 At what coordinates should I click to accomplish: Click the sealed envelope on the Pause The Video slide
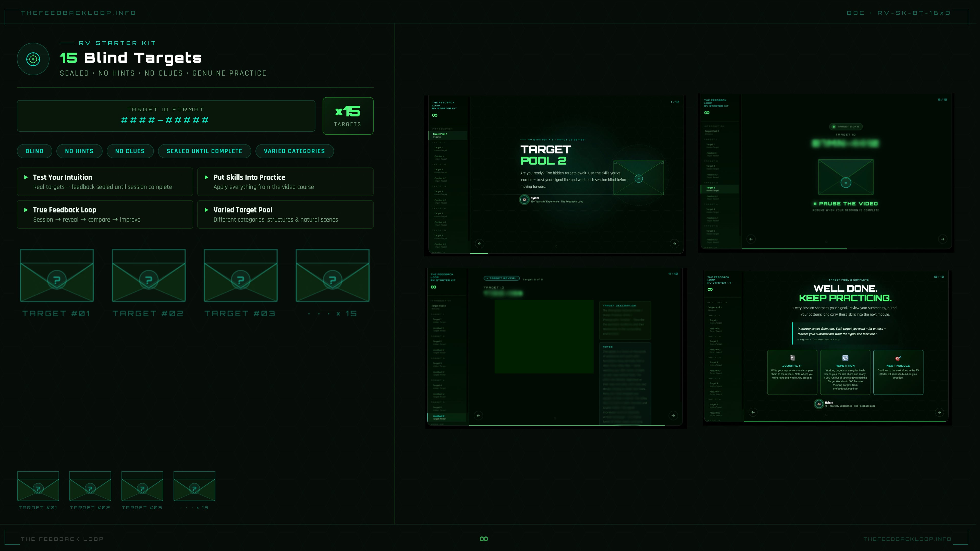click(x=846, y=177)
